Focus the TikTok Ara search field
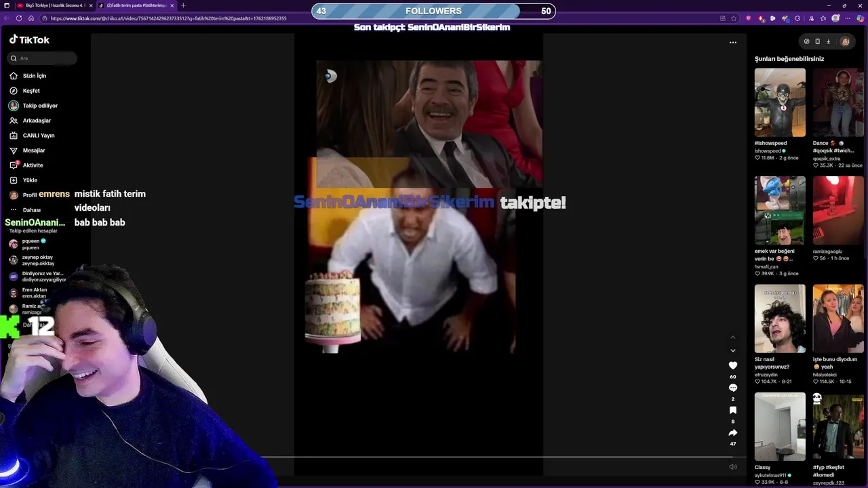Screen dimensions: 868x488 coord(42,58)
